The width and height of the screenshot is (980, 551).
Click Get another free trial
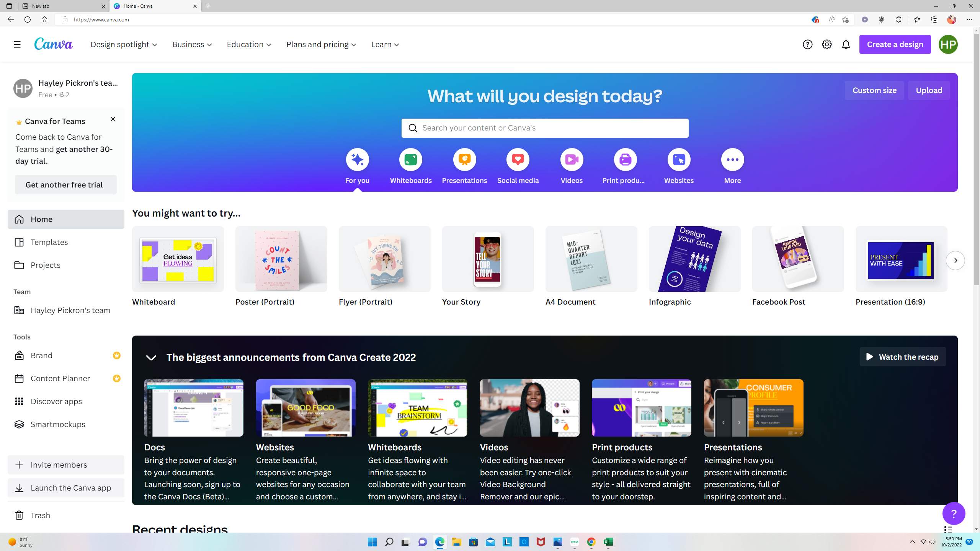(65, 184)
